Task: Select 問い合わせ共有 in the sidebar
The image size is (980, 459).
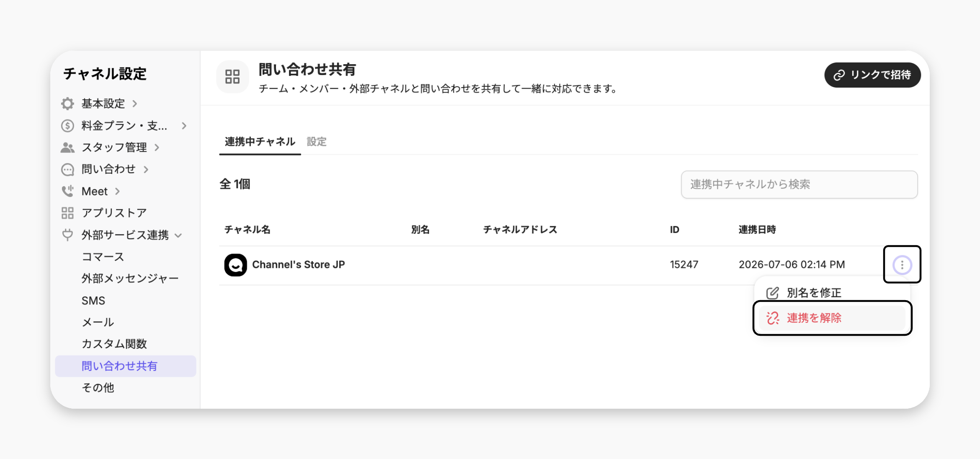Action: [x=126, y=366]
